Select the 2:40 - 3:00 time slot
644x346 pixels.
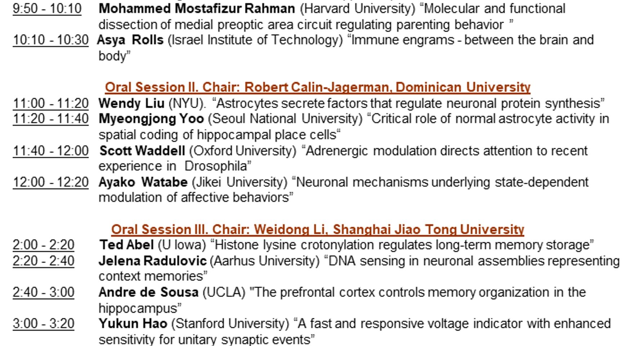point(43,292)
